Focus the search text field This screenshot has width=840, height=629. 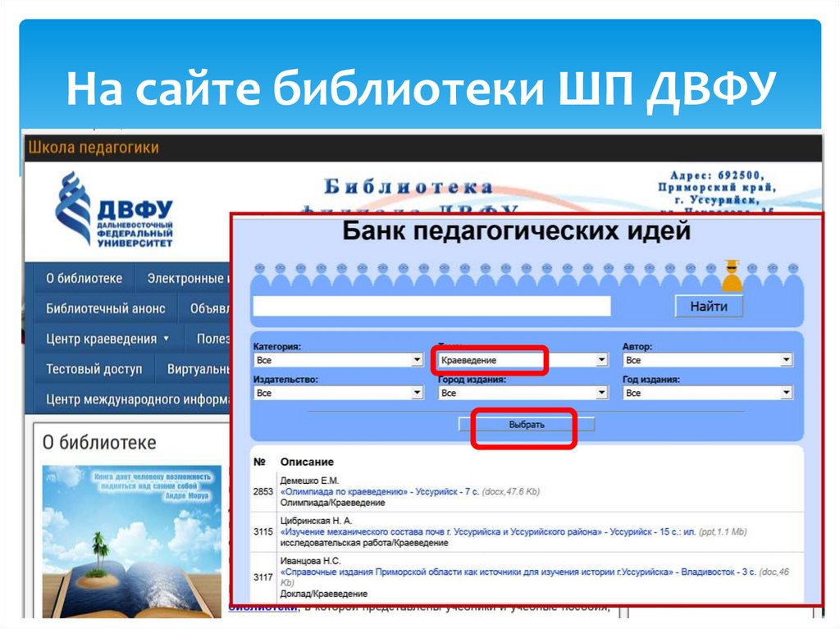click(x=431, y=306)
